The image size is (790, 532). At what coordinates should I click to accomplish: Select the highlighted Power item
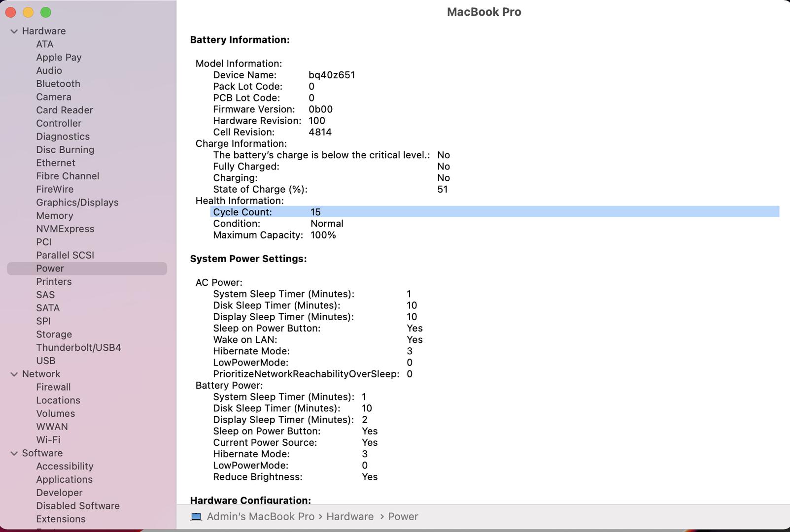pos(87,268)
